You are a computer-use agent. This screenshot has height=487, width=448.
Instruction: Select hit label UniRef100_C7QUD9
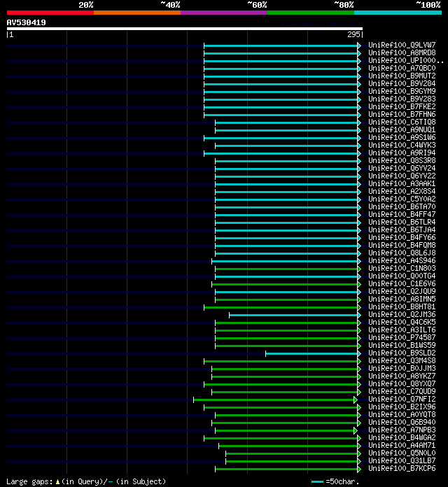(x=402, y=391)
